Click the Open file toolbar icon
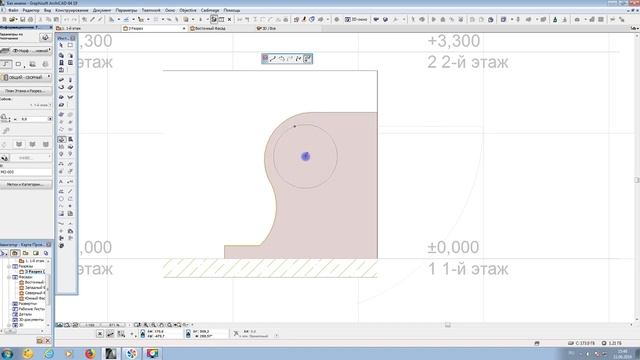This screenshot has height=360, width=640. coord(13,19)
